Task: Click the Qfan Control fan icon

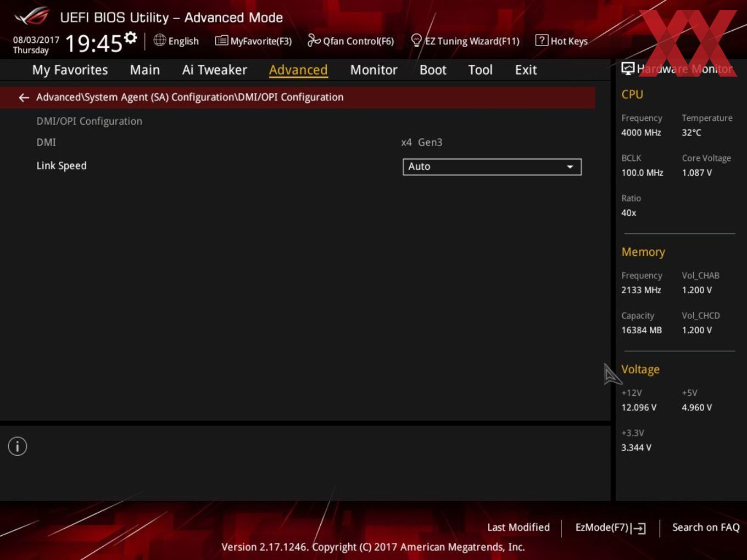Action: point(314,40)
